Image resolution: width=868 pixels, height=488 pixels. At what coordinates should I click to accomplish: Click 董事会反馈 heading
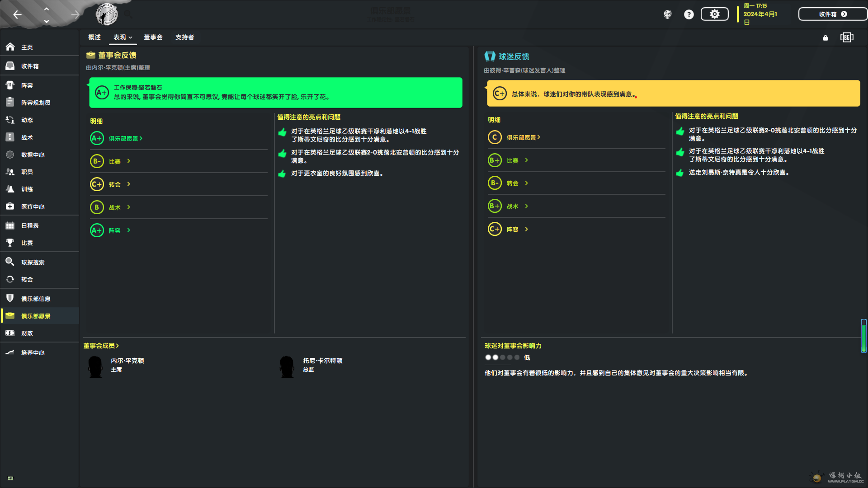coord(117,55)
